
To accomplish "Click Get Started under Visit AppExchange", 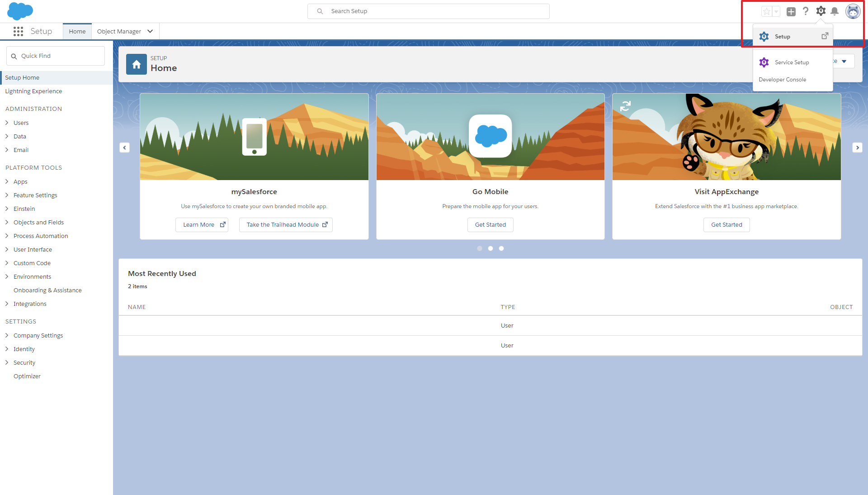I will [x=726, y=225].
